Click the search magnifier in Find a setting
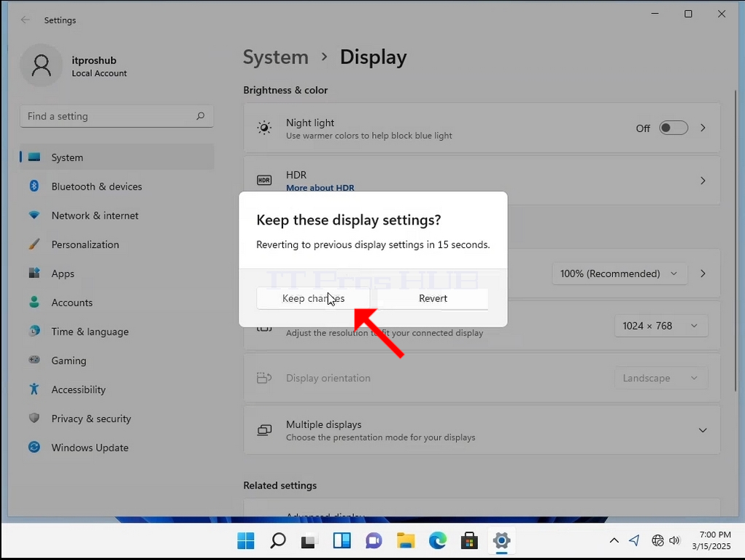This screenshot has width=745, height=560. pyautogui.click(x=201, y=116)
